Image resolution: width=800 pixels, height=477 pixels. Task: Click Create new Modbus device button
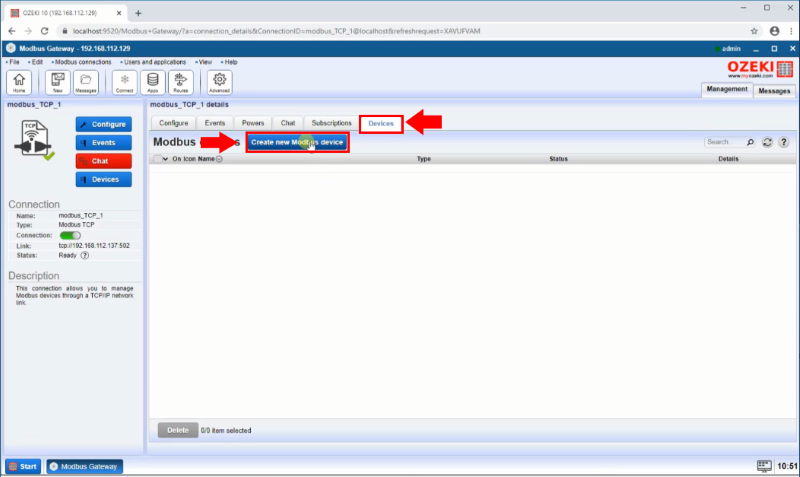tap(297, 142)
